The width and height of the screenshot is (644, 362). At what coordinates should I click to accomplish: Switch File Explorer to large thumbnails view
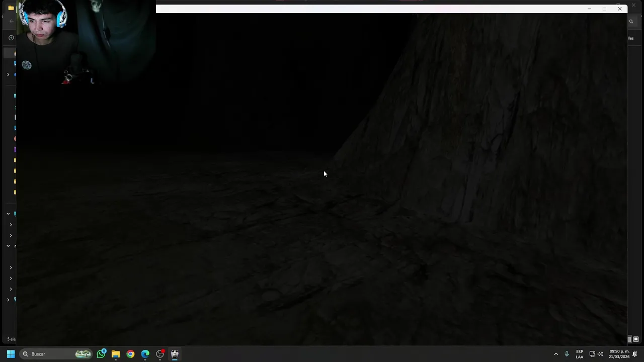636,339
